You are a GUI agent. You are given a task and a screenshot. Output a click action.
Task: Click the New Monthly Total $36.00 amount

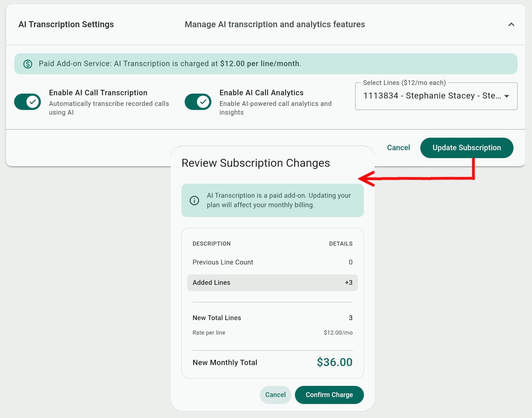[334, 362]
